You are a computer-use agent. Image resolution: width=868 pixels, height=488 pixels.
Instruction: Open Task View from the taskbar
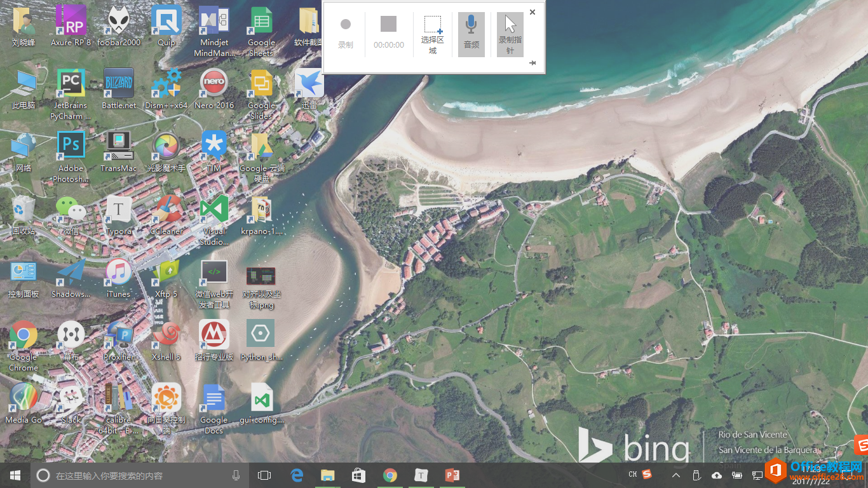(264, 475)
